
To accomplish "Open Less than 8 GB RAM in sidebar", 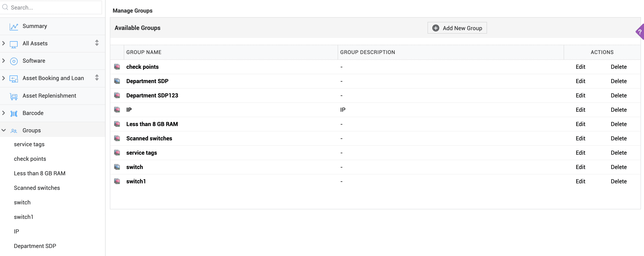I will (40, 174).
